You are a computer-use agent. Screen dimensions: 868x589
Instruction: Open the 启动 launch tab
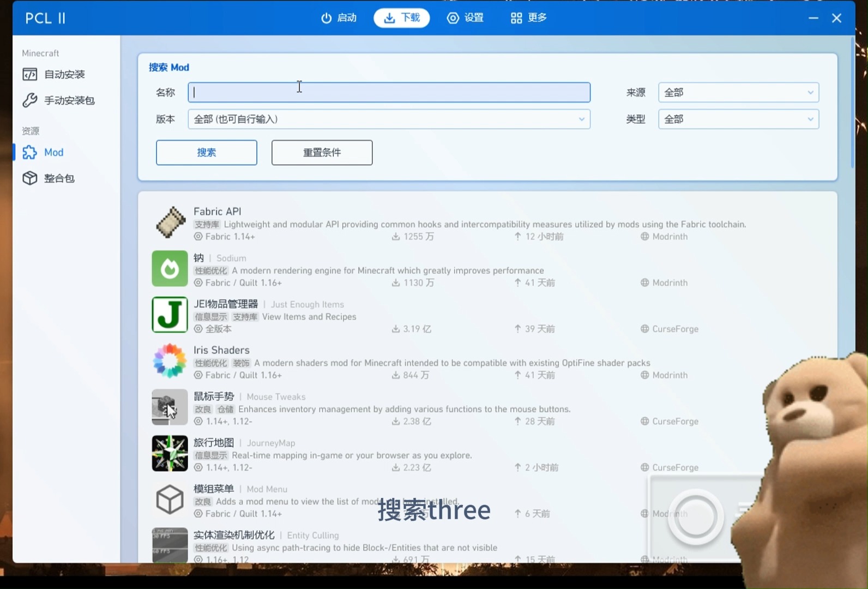click(339, 18)
